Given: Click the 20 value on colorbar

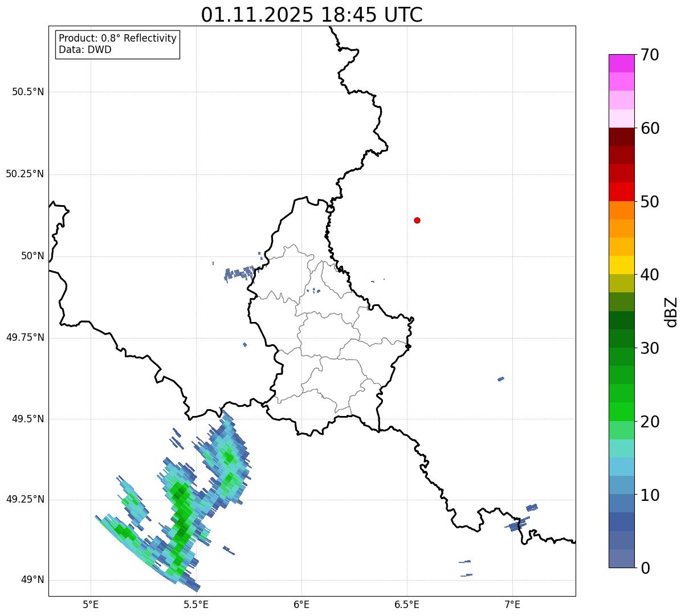Looking at the screenshot, I should tap(650, 422).
